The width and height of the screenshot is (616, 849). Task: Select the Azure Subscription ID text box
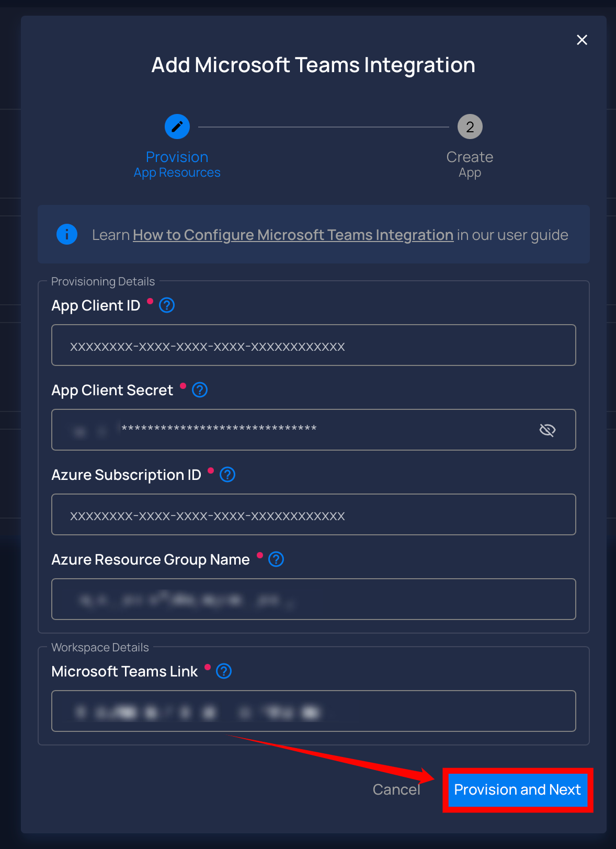[314, 514]
